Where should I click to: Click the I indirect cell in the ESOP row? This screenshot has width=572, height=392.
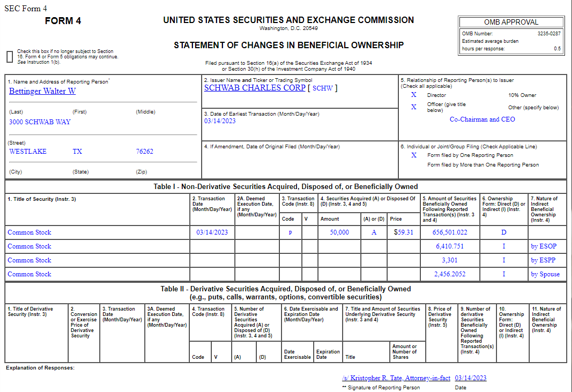click(x=504, y=246)
